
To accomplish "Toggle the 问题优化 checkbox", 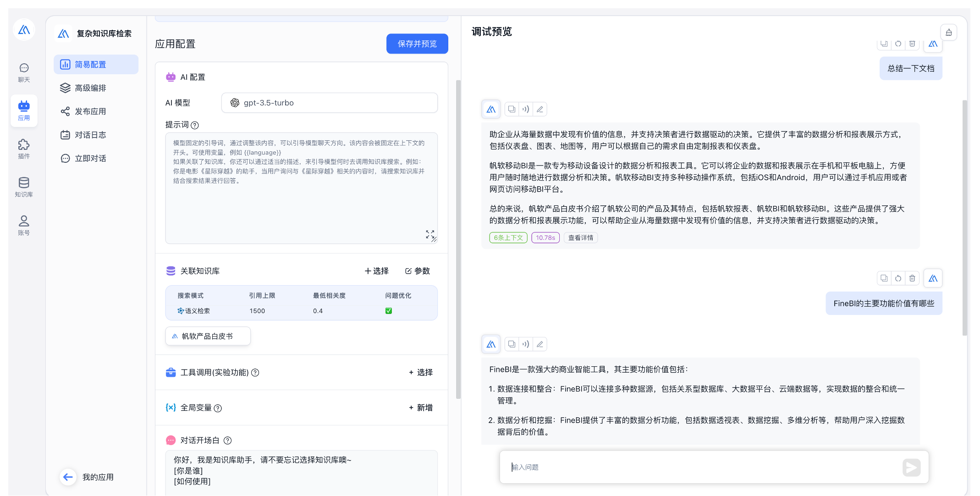I will click(389, 311).
